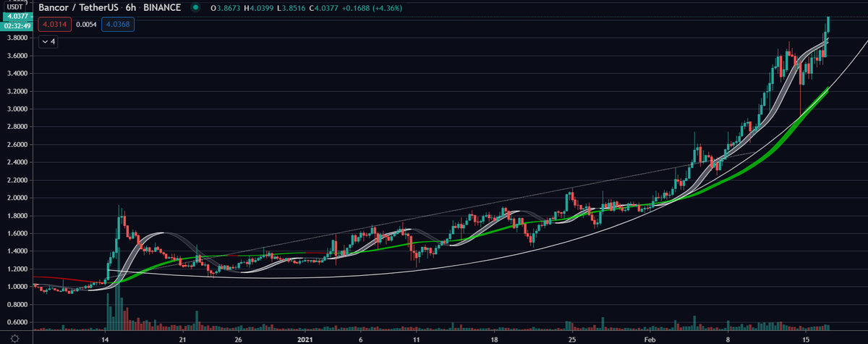Screen dimensions: 868x344
Task: Open chart settings gear icon
Action: [x=16, y=338]
